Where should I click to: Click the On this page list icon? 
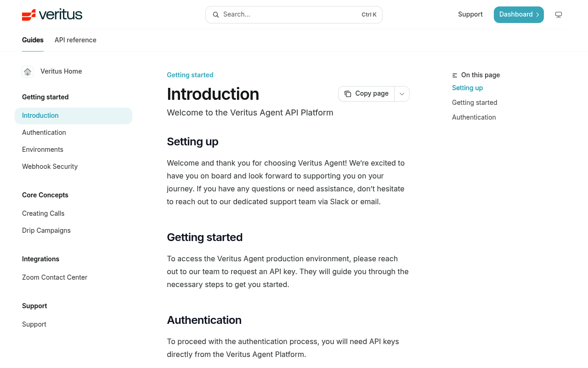click(x=455, y=75)
